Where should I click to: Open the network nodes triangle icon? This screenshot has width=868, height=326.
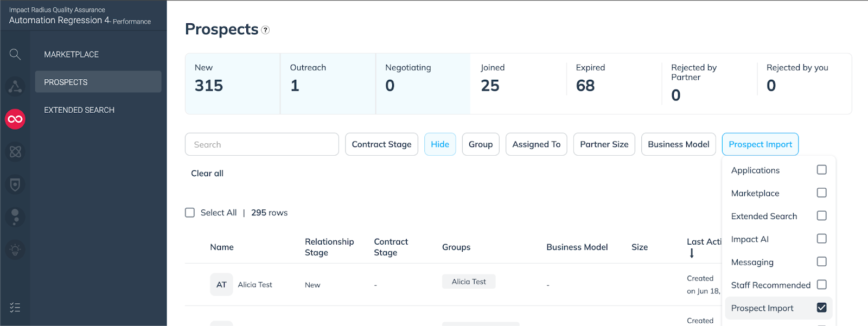[x=15, y=87]
